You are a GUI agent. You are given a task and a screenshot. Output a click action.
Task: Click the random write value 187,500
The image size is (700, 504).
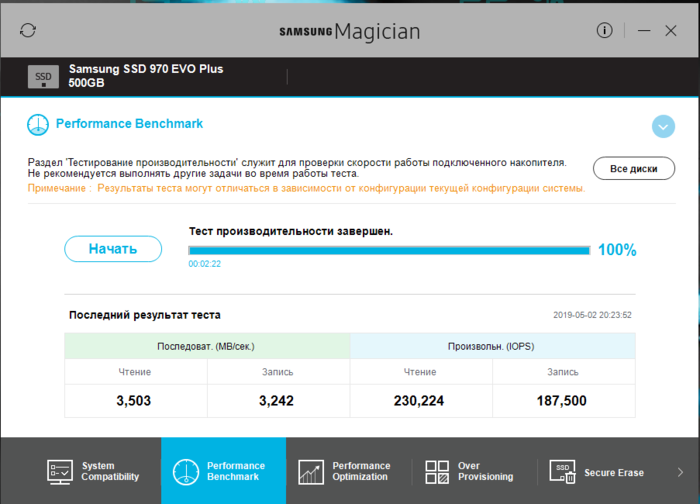click(x=562, y=400)
